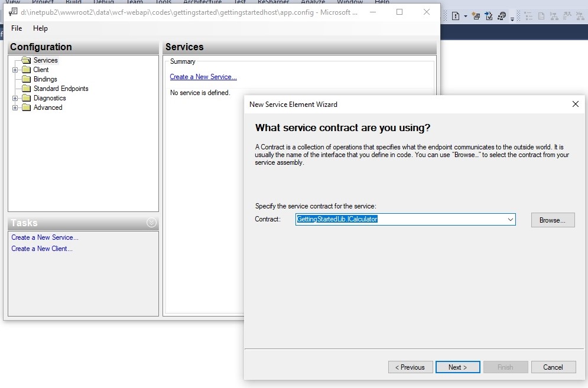Click the web service globe icon on the toolbar
The width and height of the screenshot is (588, 388).
[502, 15]
